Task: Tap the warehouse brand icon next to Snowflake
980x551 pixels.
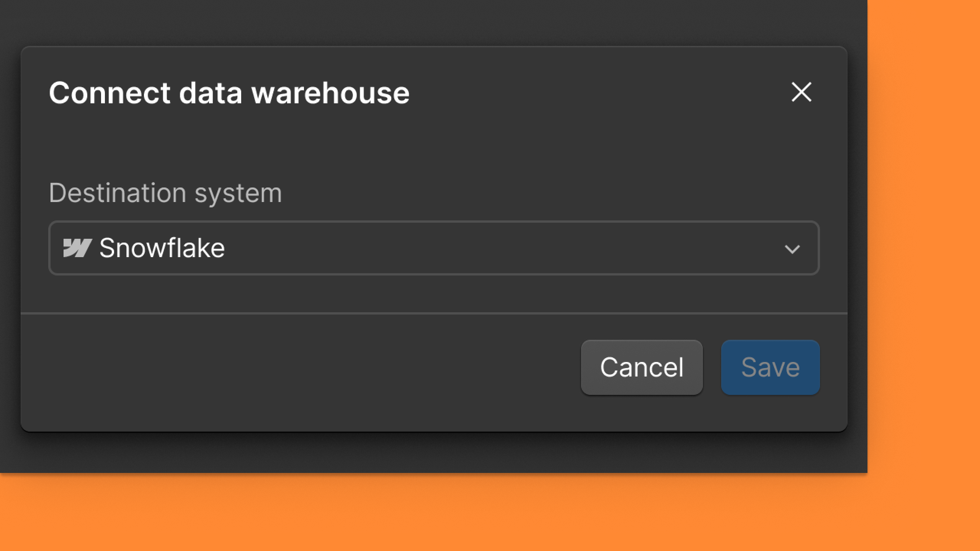Action: tap(78, 248)
